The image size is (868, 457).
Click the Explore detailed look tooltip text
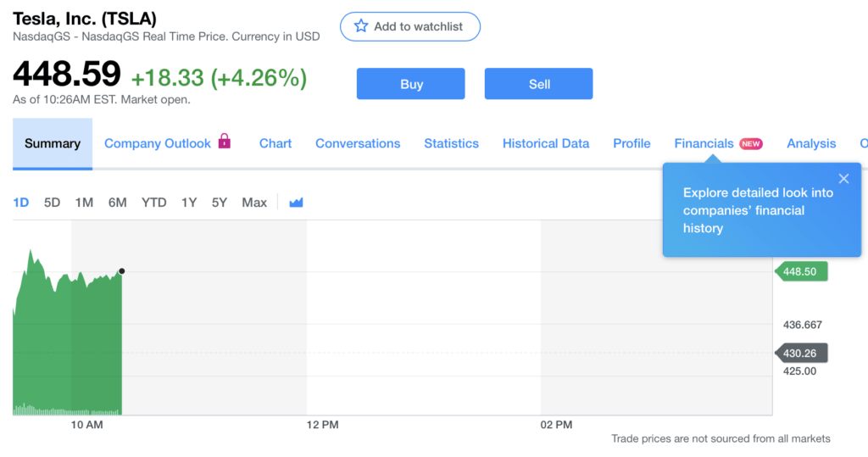click(758, 210)
